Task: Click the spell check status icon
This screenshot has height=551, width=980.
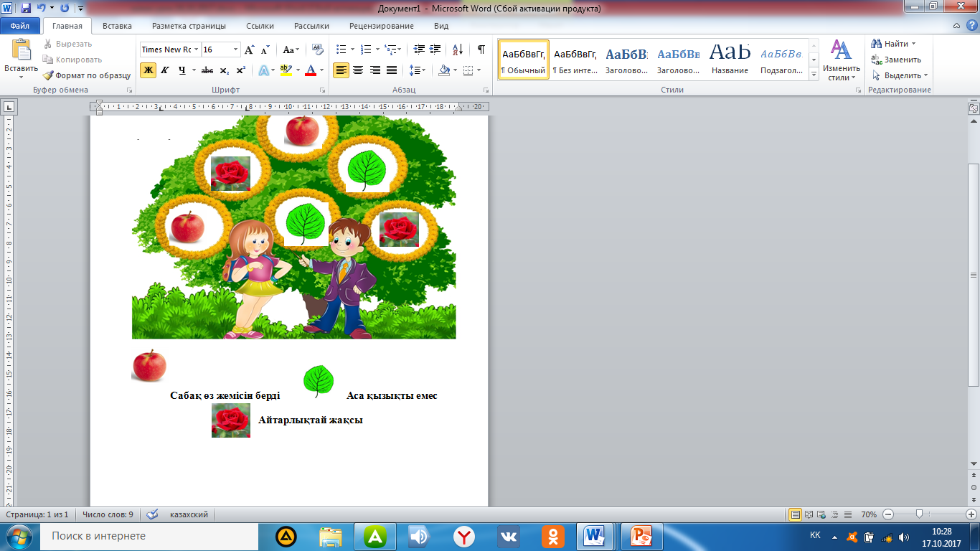Action: click(152, 514)
